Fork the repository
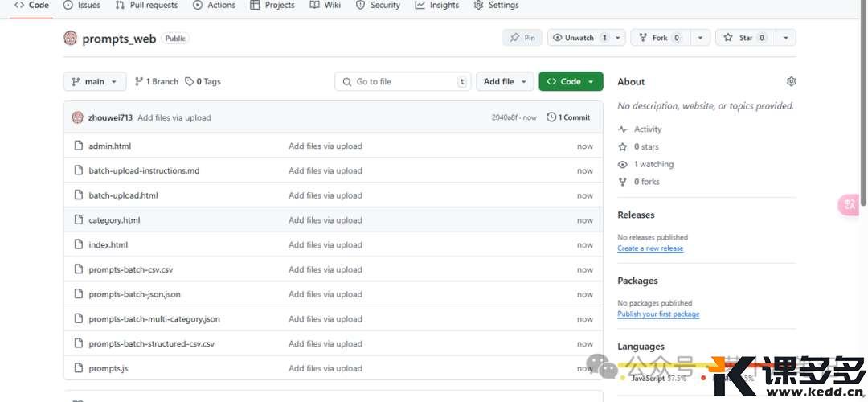Image resolution: width=868 pixels, height=402 pixels. 659,38
